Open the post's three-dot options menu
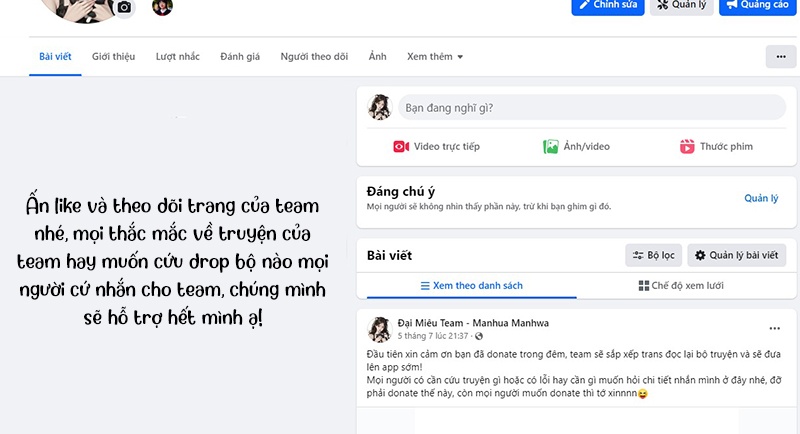 [x=774, y=328]
